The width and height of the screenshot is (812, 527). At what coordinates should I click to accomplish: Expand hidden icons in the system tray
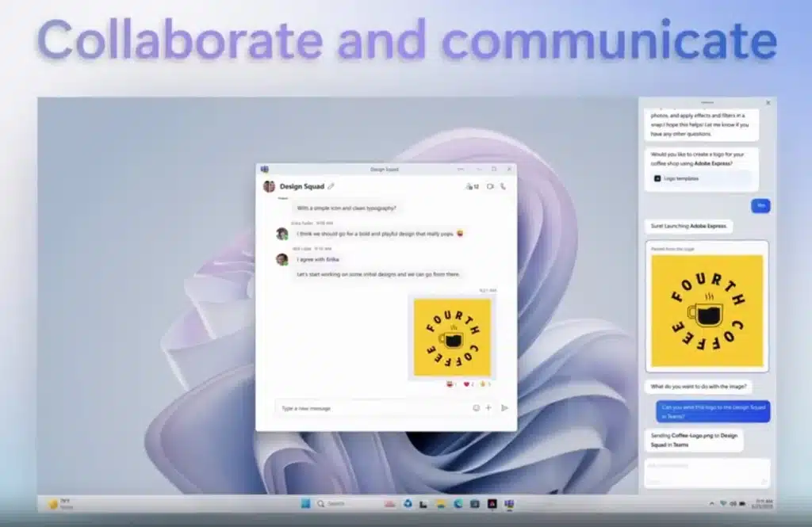pyautogui.click(x=712, y=503)
